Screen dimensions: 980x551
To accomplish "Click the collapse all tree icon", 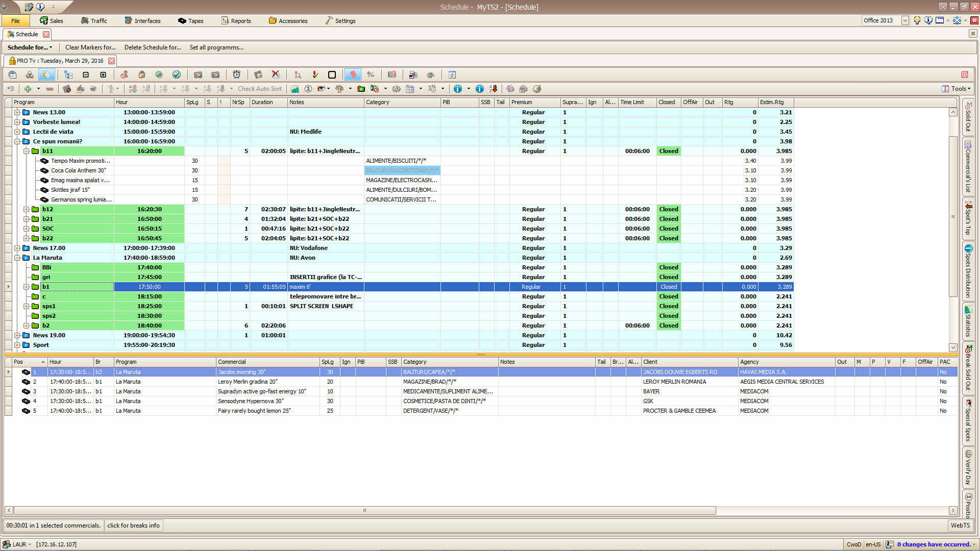I will coord(86,74).
